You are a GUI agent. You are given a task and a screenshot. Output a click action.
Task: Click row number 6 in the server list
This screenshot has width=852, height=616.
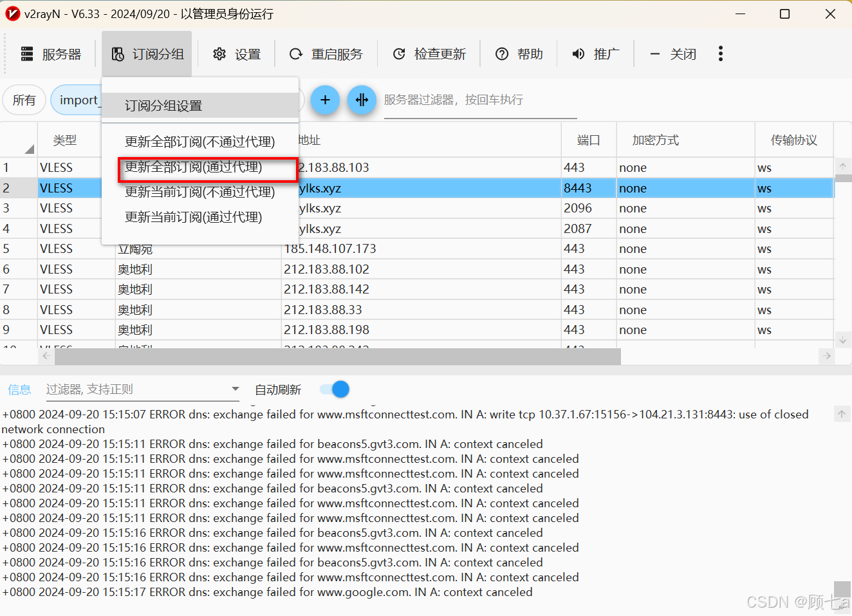pyautogui.click(x=6, y=269)
